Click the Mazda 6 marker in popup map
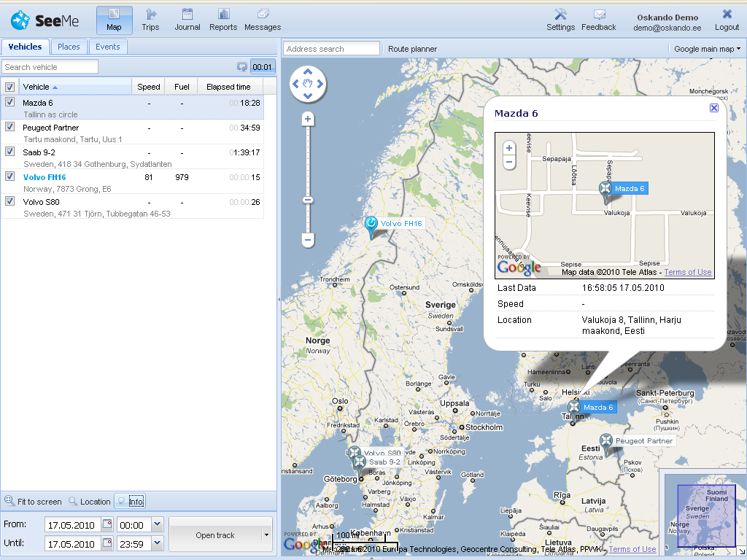Image resolution: width=747 pixels, height=560 pixels. [605, 192]
